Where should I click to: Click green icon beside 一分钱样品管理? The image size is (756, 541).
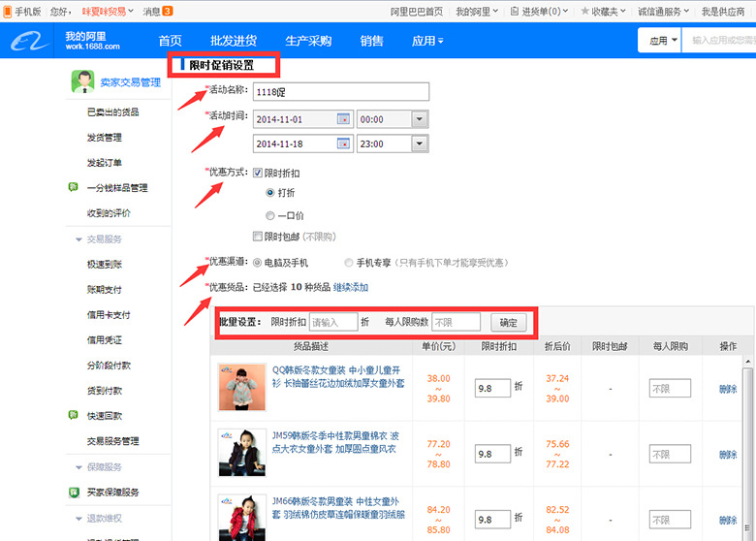(x=74, y=187)
